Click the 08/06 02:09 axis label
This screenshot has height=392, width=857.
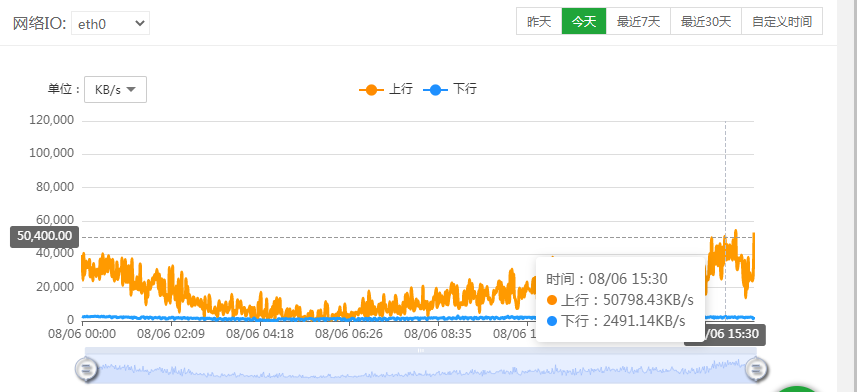[171, 333]
